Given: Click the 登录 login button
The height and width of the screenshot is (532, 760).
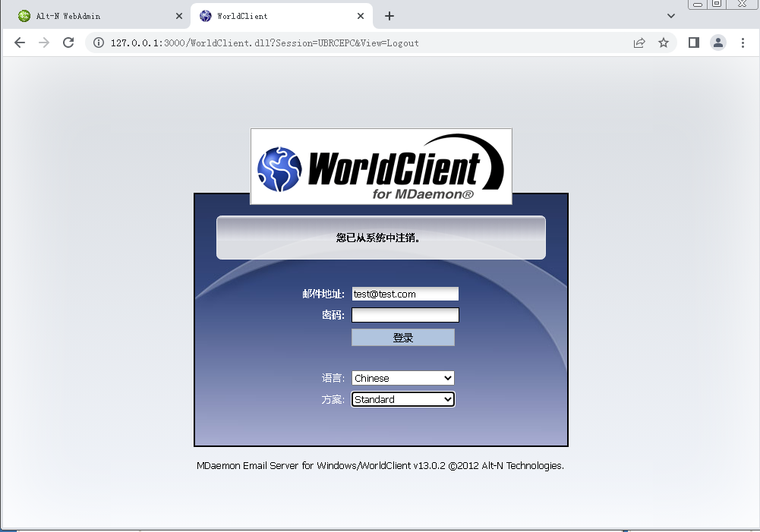Looking at the screenshot, I should 403,338.
